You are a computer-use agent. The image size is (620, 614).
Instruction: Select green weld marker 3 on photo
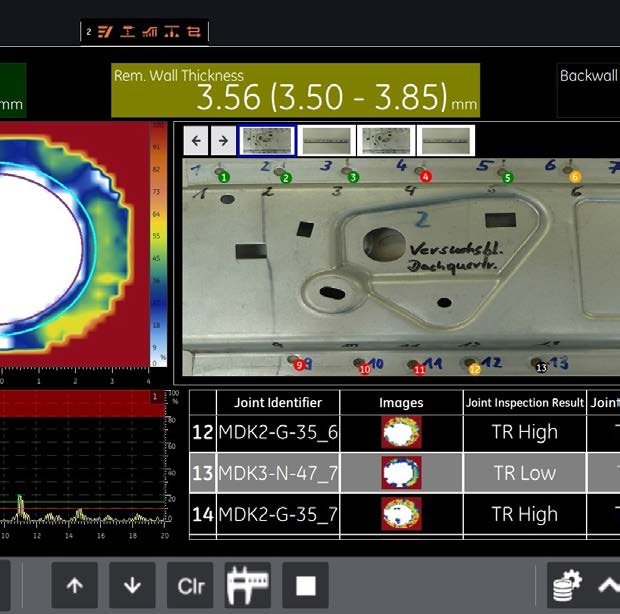click(x=353, y=177)
